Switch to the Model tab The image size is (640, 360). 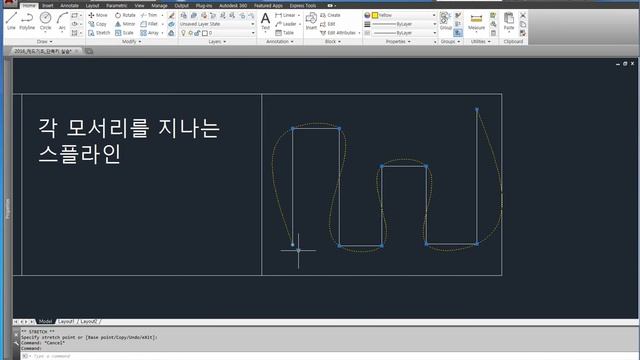(x=45, y=322)
